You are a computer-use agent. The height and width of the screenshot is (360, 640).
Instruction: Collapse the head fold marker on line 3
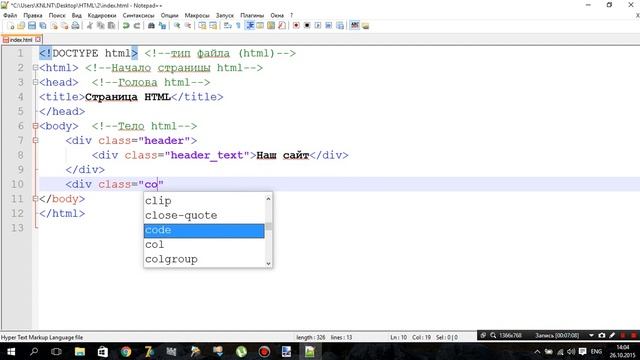36,82
